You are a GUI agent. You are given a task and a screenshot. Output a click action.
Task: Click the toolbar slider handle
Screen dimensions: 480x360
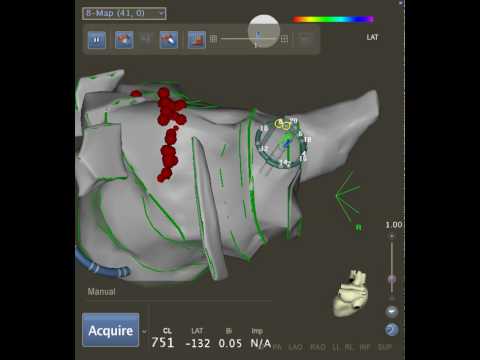coord(258,35)
